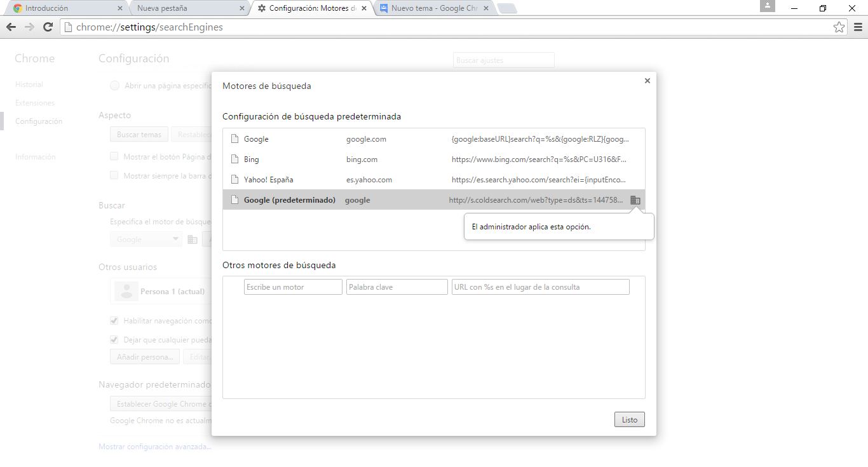Click the El administrador aplica esta opción tooltip

[559, 227]
